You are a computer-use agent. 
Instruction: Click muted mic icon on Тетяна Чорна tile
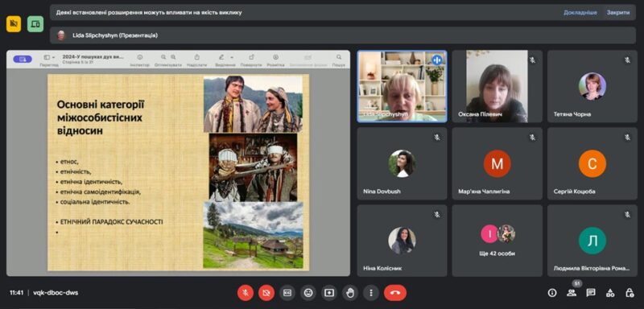(x=627, y=60)
